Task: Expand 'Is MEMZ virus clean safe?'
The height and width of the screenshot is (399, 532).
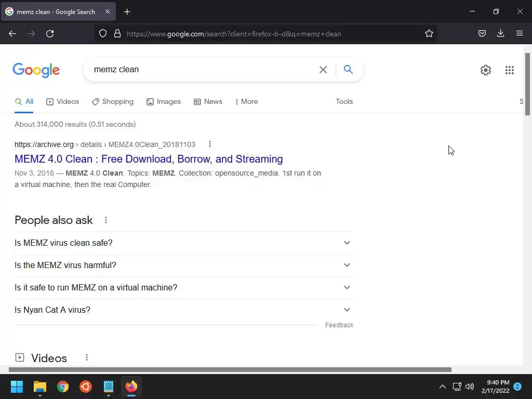Action: [184, 243]
